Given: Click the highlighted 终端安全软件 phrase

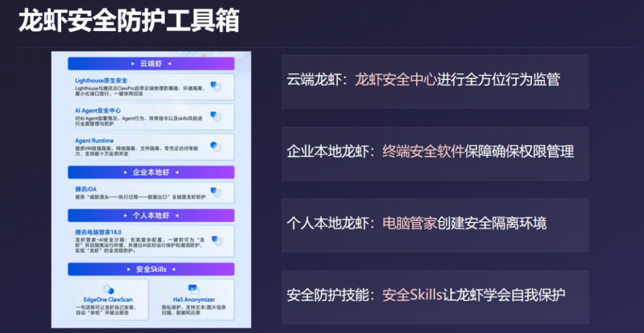Looking at the screenshot, I should [x=423, y=151].
